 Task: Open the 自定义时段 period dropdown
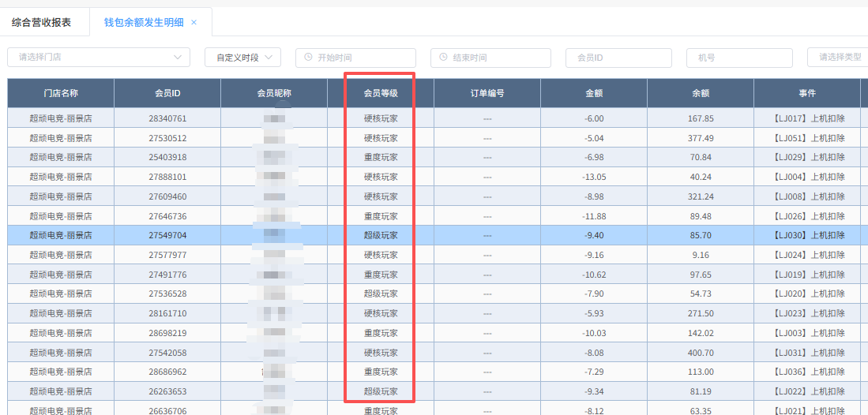[243, 57]
